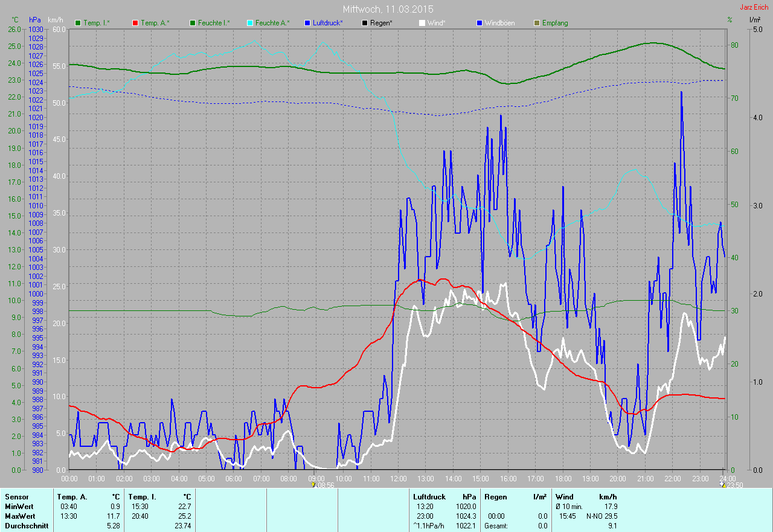Click the blue Windböen legend square

pos(480,23)
